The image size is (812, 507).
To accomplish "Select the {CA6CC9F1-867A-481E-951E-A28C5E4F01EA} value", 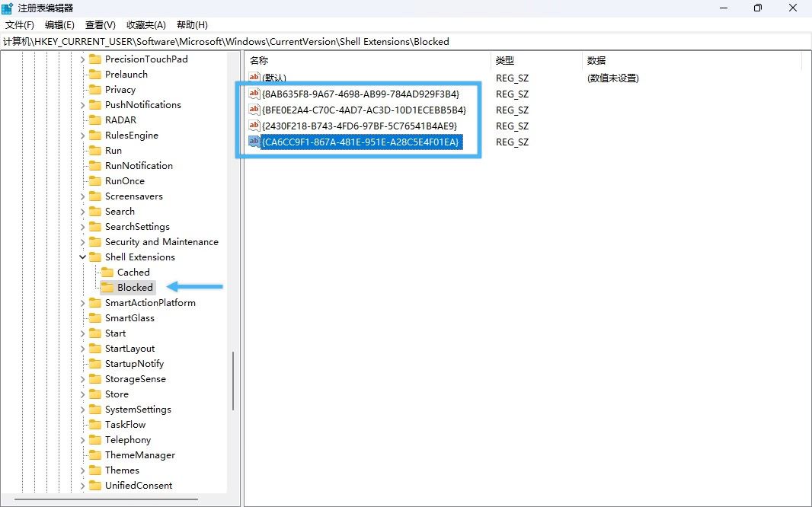I will 361,142.
